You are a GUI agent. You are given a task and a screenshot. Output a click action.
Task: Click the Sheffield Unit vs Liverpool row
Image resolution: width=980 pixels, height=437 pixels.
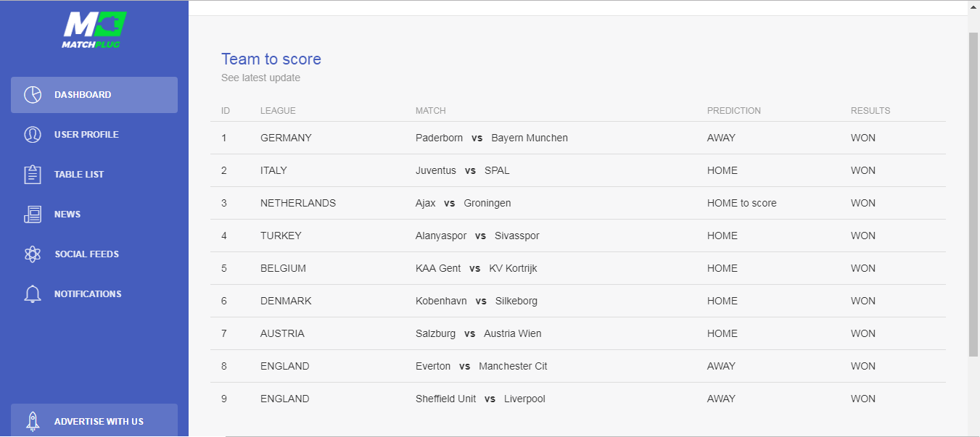click(480, 399)
